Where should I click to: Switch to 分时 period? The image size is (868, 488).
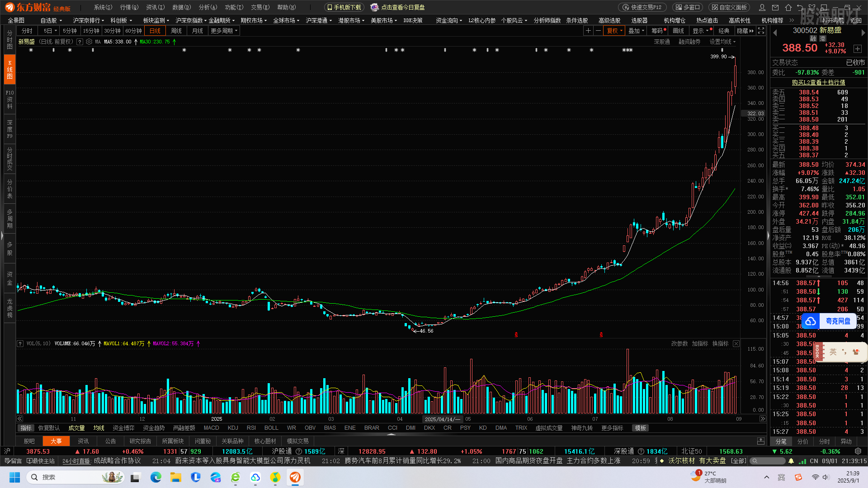pyautogui.click(x=27, y=31)
